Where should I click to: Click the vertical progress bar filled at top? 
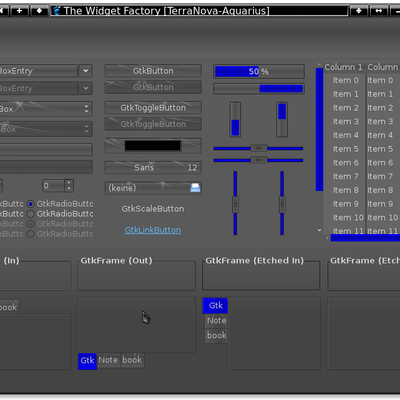pyautogui.click(x=282, y=119)
